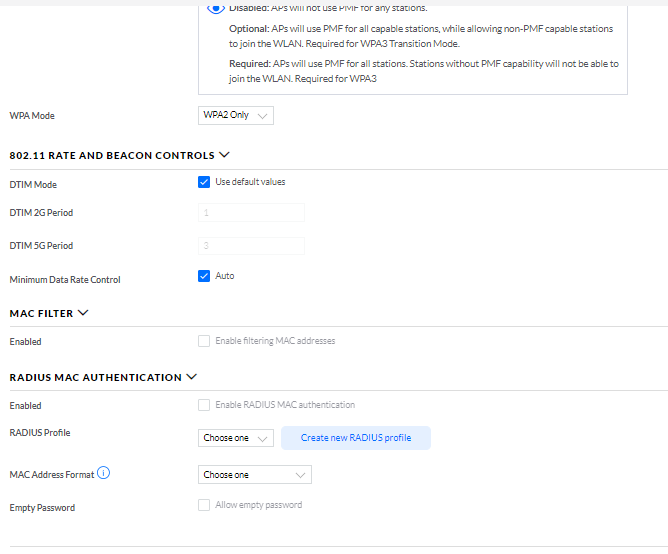The image size is (668, 554).
Task: Collapse the MAC Filter section chevron
Action: [x=83, y=313]
